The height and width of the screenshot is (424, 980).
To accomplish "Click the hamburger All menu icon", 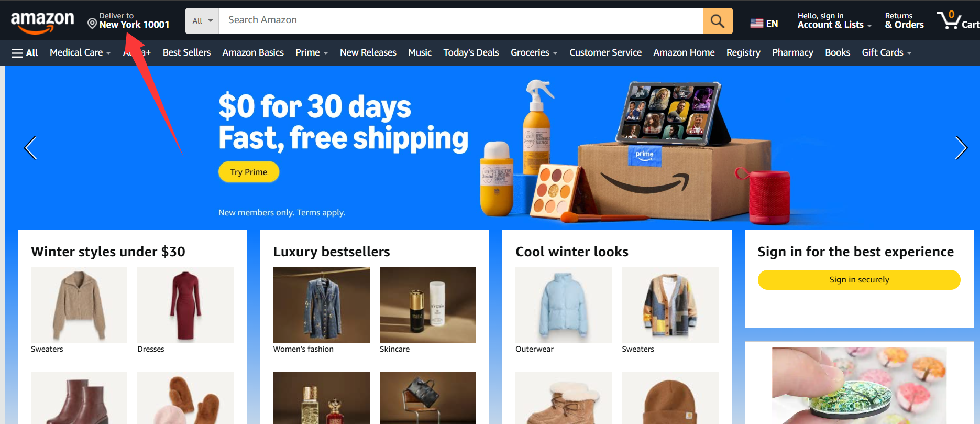I will pyautogui.click(x=17, y=53).
